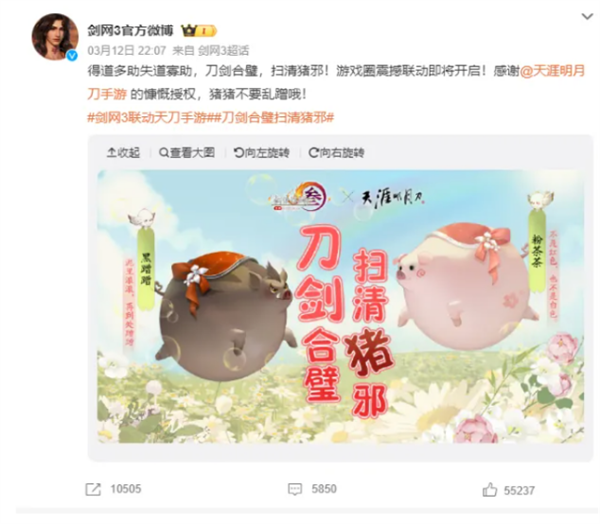Click the magnifier icon beside 查看大图
Screen dimensions: 600x524
[x=164, y=153]
